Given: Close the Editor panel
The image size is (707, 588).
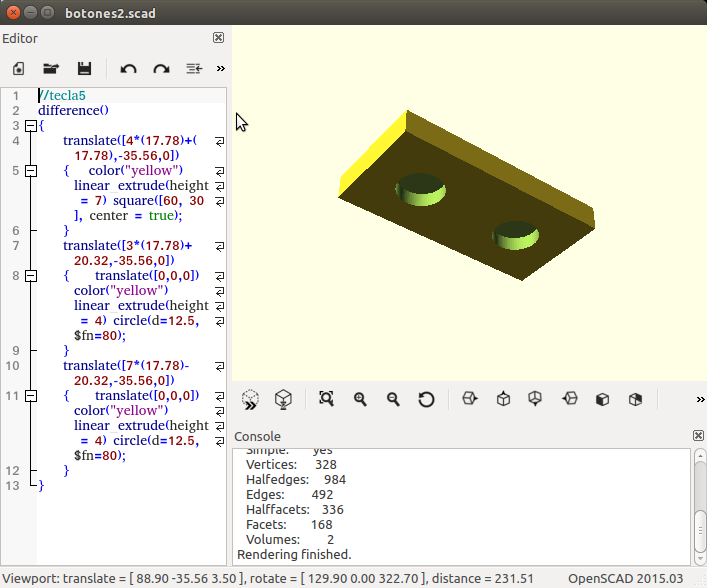Looking at the screenshot, I should [x=218, y=37].
